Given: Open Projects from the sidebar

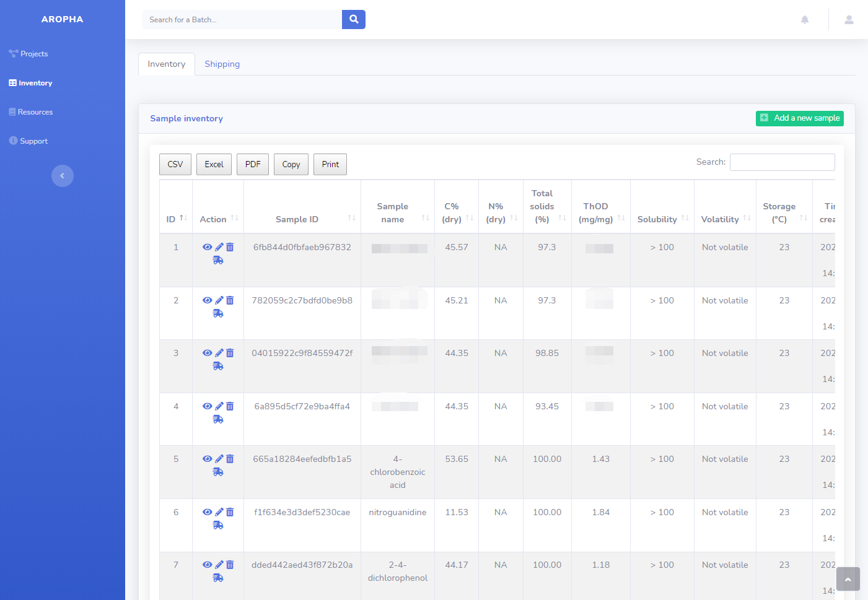Looking at the screenshot, I should pyautogui.click(x=33, y=53).
